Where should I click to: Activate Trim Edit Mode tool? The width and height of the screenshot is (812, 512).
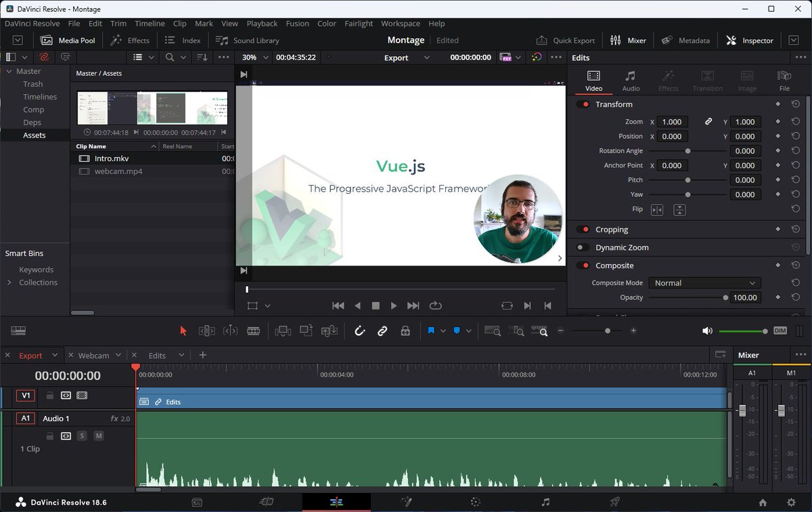[x=207, y=330]
